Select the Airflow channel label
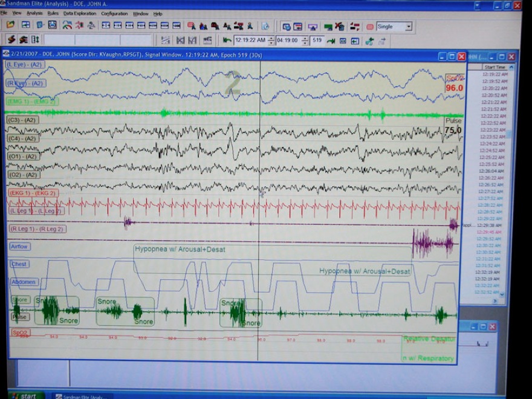532x399 pixels. (19, 247)
